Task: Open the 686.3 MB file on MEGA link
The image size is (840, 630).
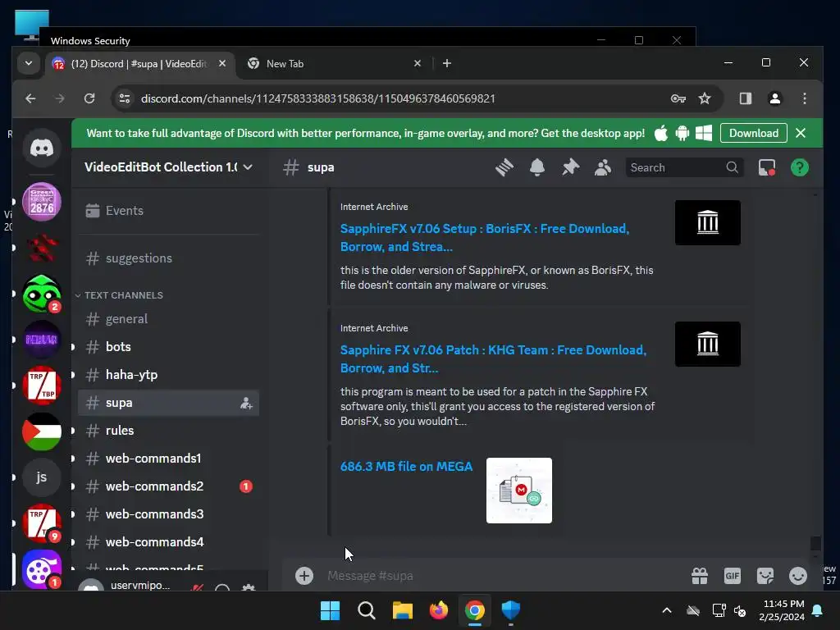Action: (406, 467)
